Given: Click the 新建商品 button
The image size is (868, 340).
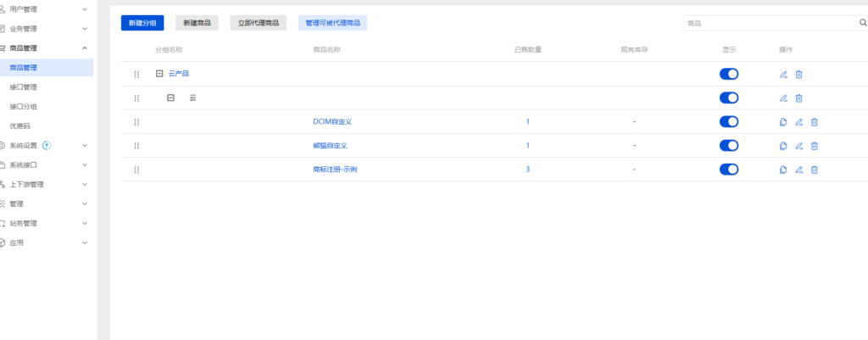Looking at the screenshot, I should click(197, 23).
